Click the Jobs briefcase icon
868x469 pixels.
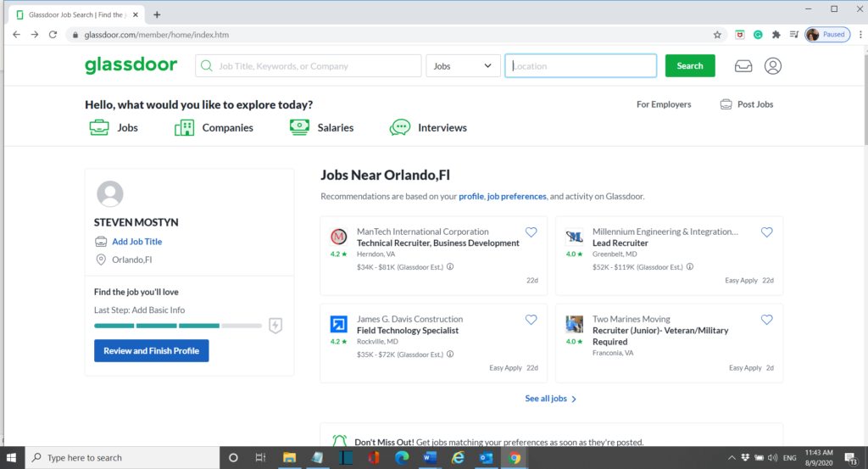tap(99, 127)
